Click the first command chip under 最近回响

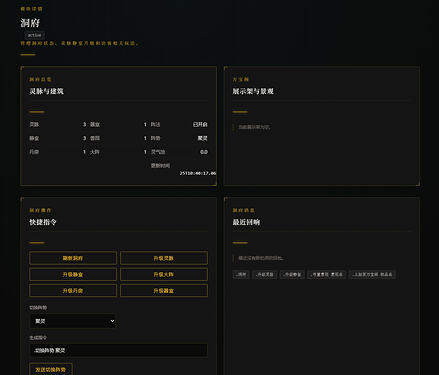coord(241,275)
